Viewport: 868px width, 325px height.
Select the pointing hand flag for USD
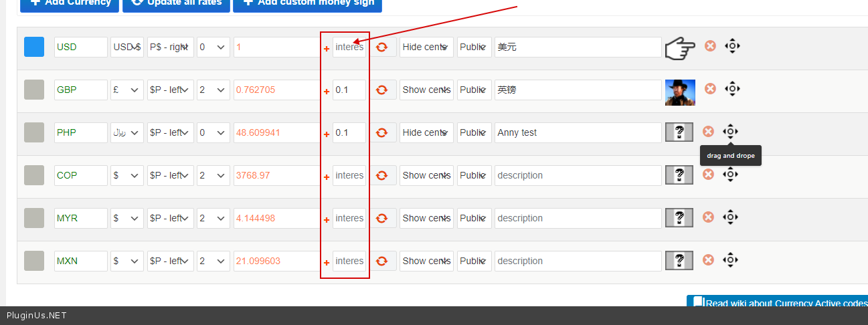click(680, 47)
